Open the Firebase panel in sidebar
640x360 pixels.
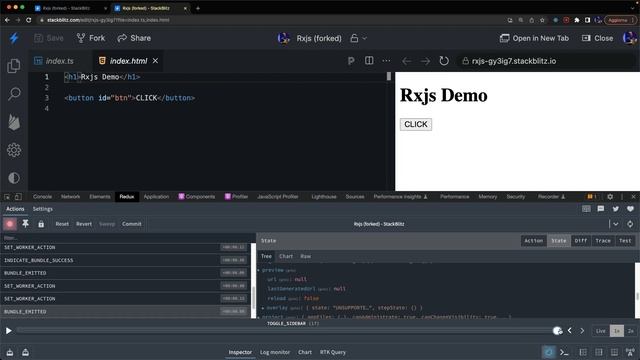14,122
